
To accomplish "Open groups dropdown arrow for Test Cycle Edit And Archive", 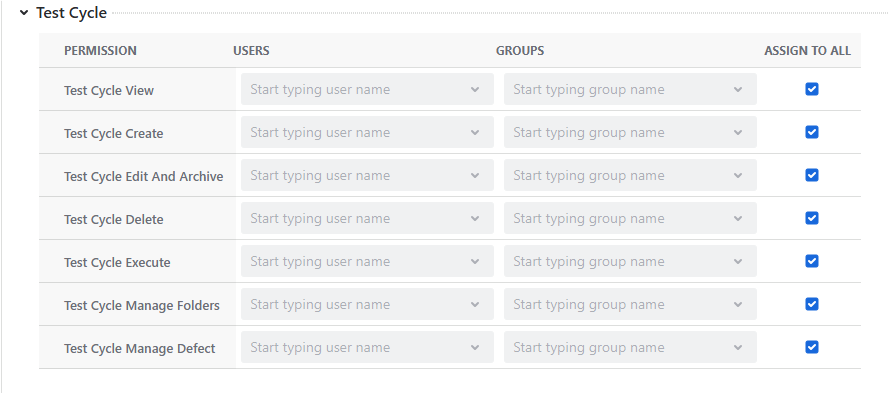I will coord(738,176).
